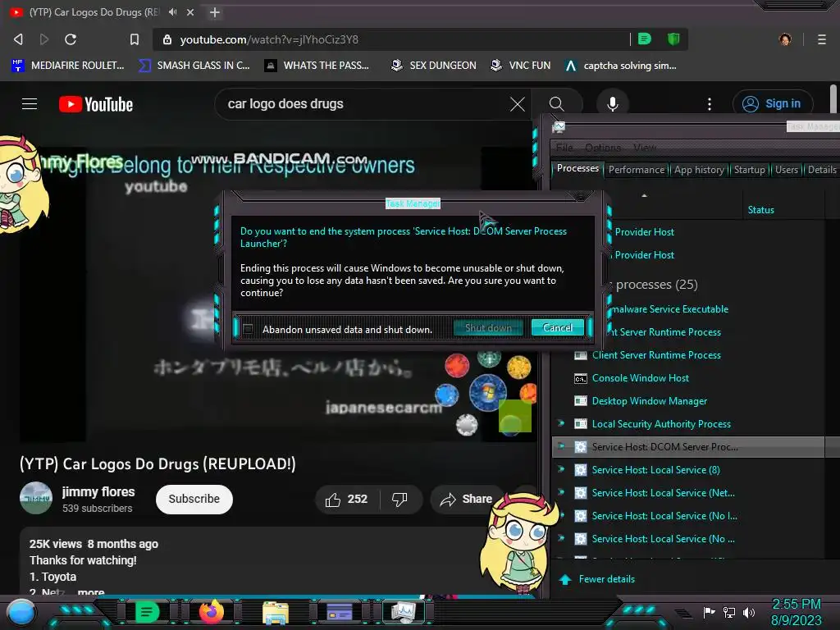Open volume control in system tray

pos(749,612)
